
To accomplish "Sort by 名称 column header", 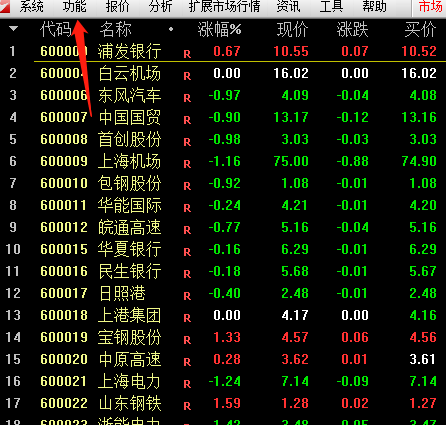I will pyautogui.click(x=116, y=29).
